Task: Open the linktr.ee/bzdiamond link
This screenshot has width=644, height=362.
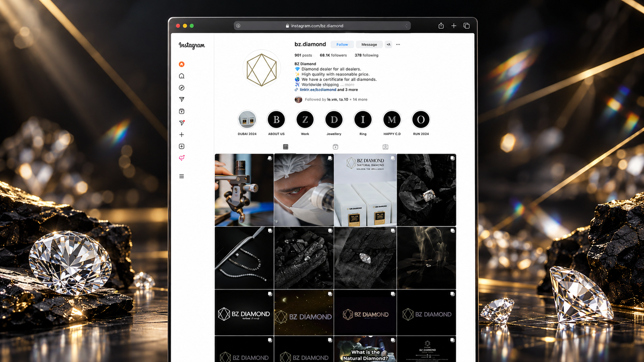Action: tap(318, 90)
